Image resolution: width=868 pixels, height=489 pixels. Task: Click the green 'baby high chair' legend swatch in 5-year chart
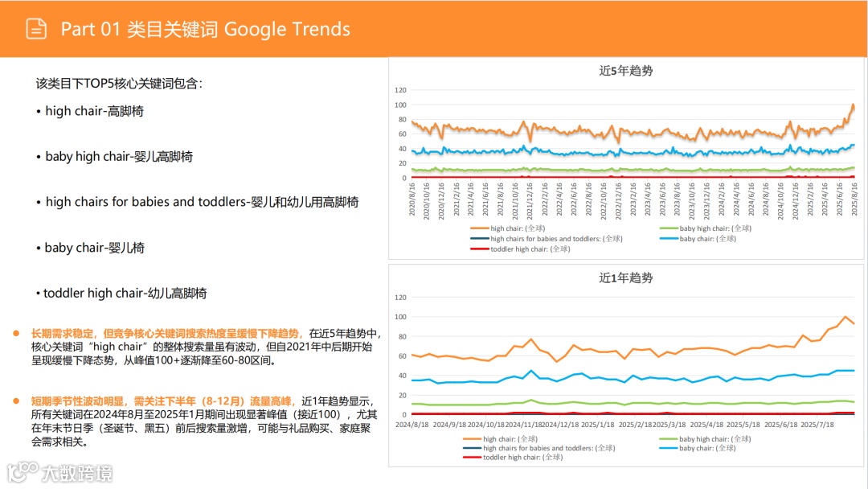tap(669, 228)
